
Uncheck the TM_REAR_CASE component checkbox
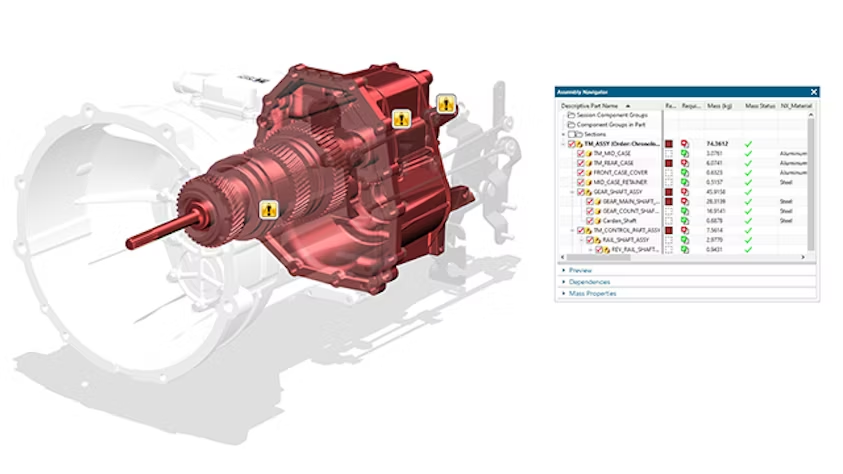581,163
